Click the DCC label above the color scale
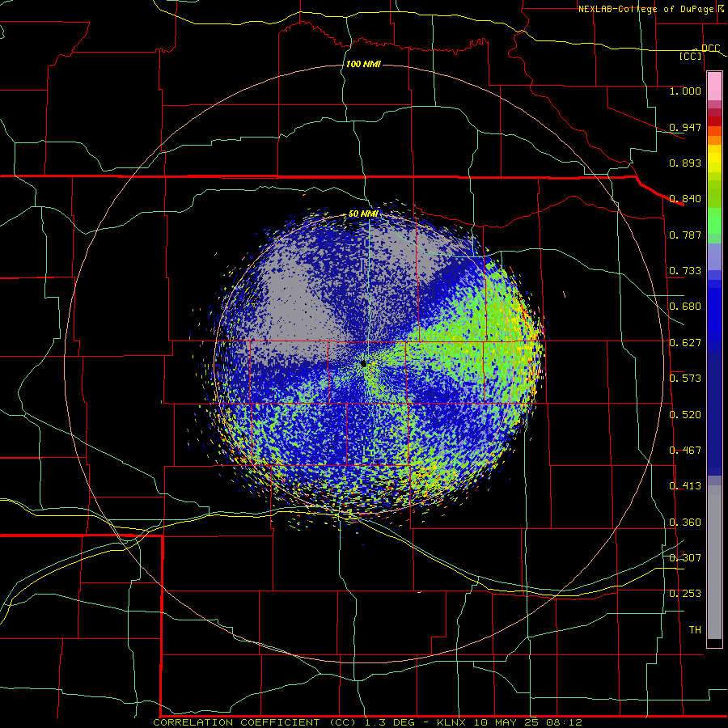Screen dimensions: 728x728 pyautogui.click(x=710, y=49)
